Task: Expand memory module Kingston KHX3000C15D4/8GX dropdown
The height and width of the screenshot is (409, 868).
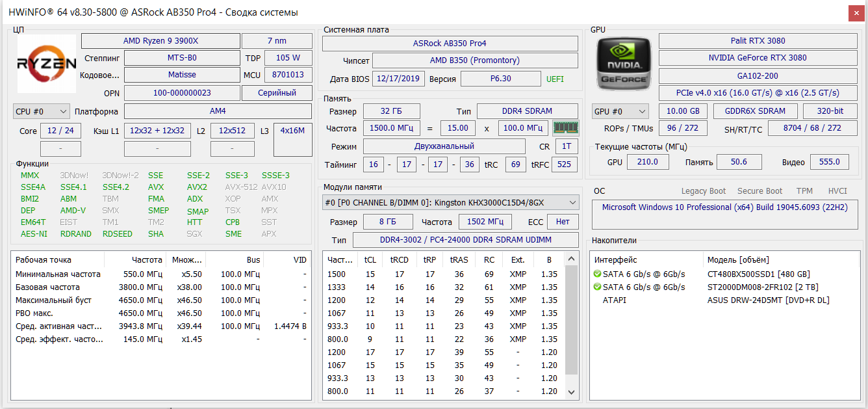Action: click(450, 202)
